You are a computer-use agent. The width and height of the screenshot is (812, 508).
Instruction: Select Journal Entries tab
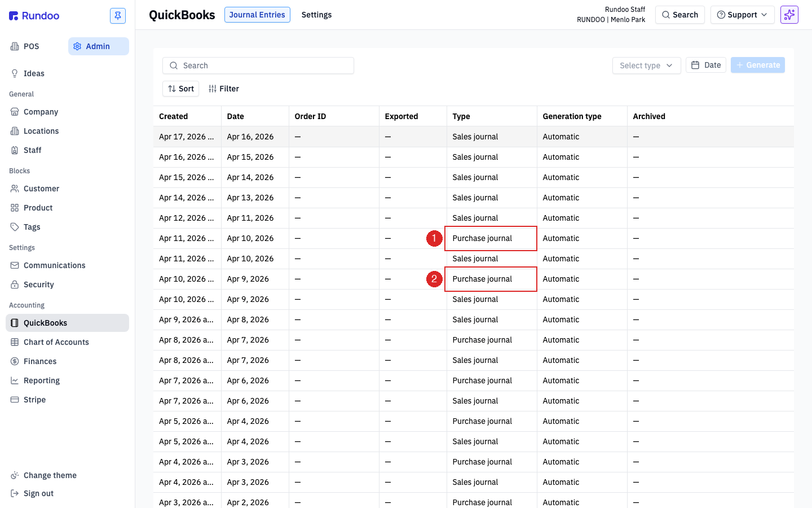tap(257, 15)
